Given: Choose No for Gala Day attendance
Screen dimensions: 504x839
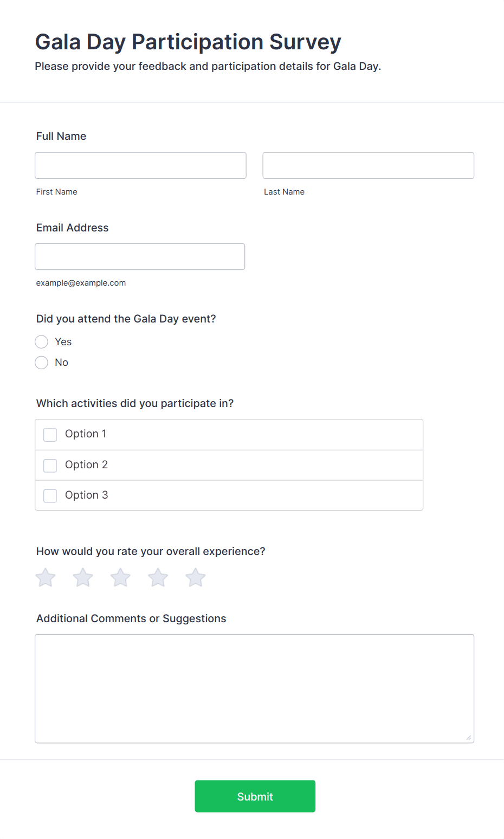Looking at the screenshot, I should tap(42, 363).
